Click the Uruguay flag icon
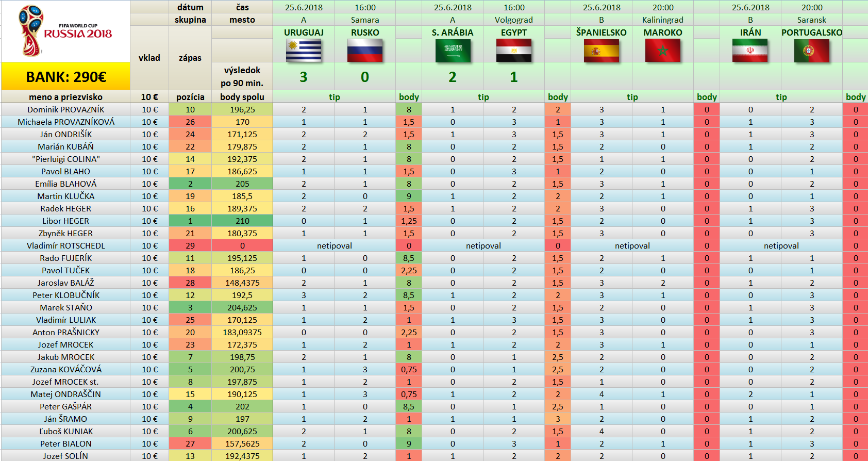 click(x=304, y=51)
